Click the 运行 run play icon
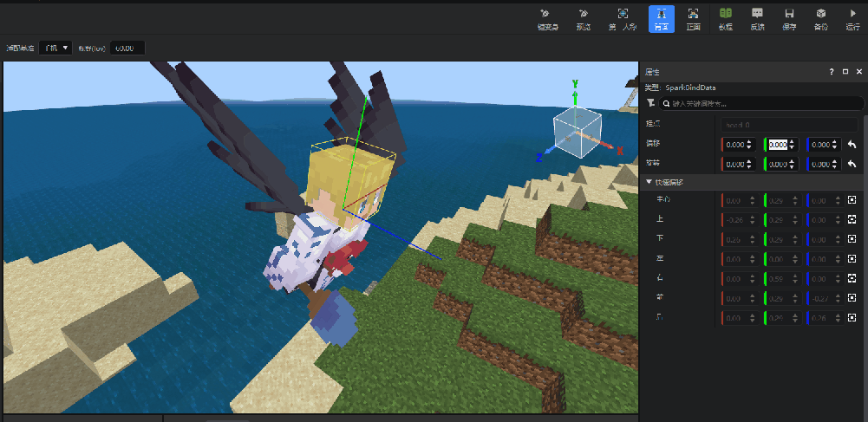The width and height of the screenshot is (868, 422). (852, 19)
